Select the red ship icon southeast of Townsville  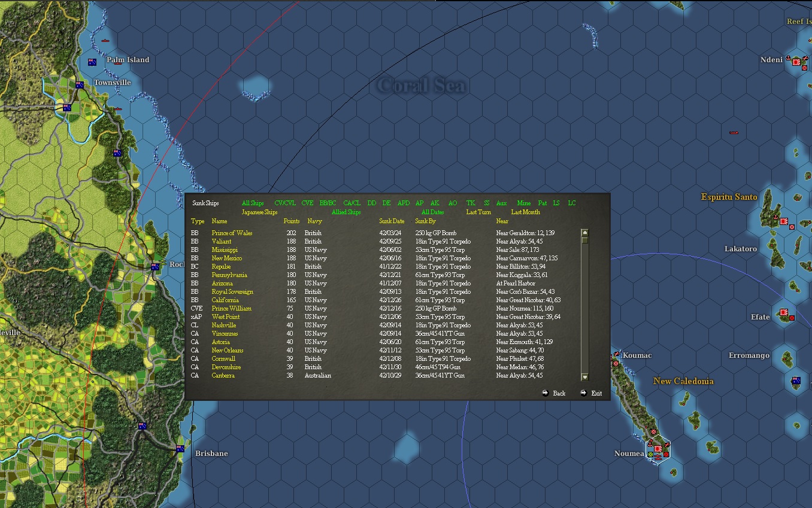point(119,109)
